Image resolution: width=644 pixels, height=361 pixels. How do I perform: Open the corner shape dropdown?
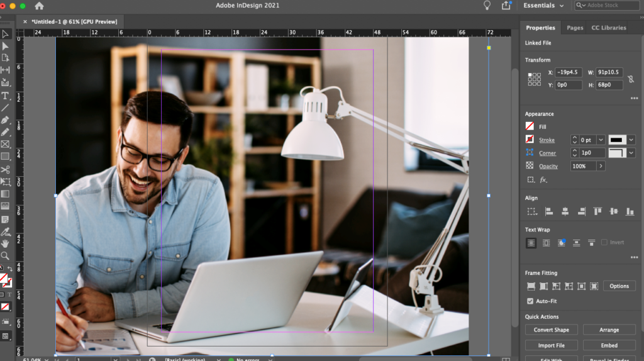pos(631,153)
